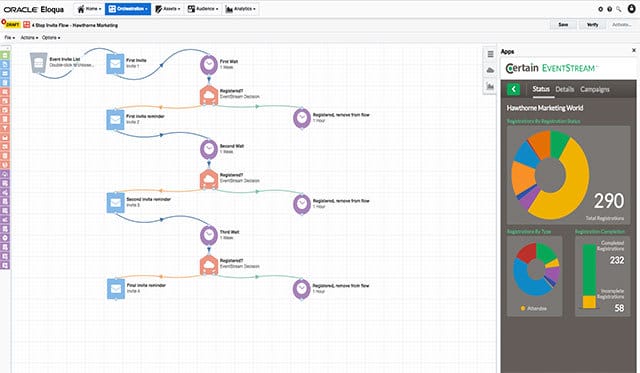
Task: Click the Certain EventStream logo
Action: point(551,68)
